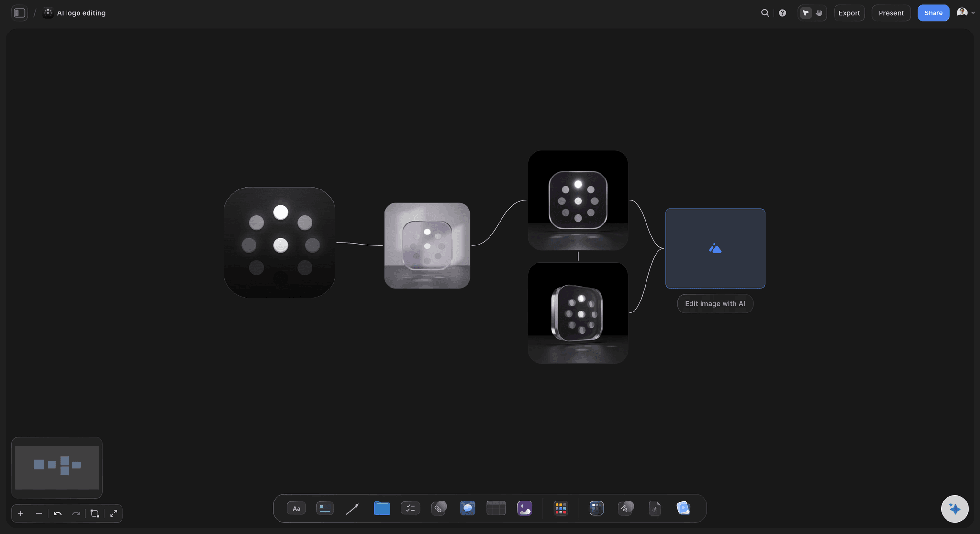Select the top black glass logo image

(578, 200)
